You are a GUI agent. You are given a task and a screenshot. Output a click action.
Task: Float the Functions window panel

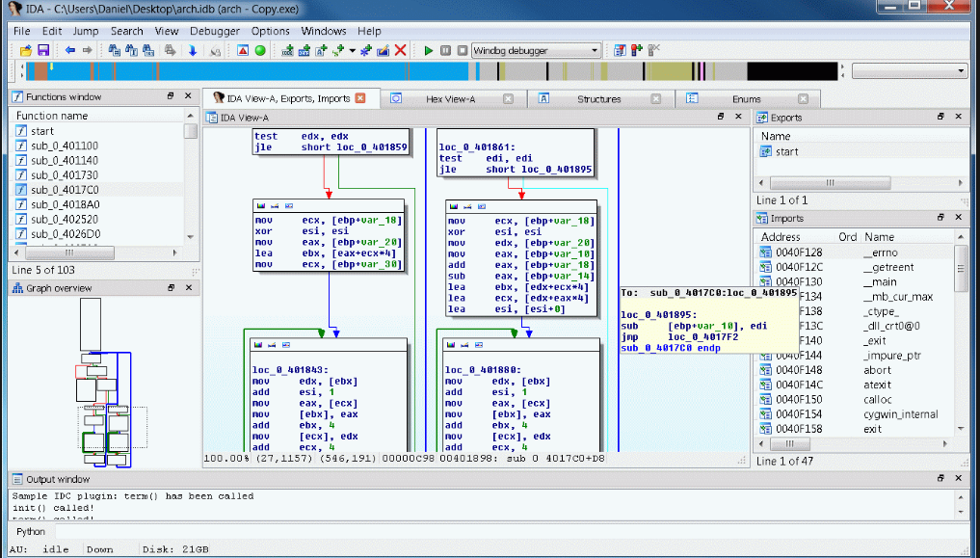click(171, 96)
